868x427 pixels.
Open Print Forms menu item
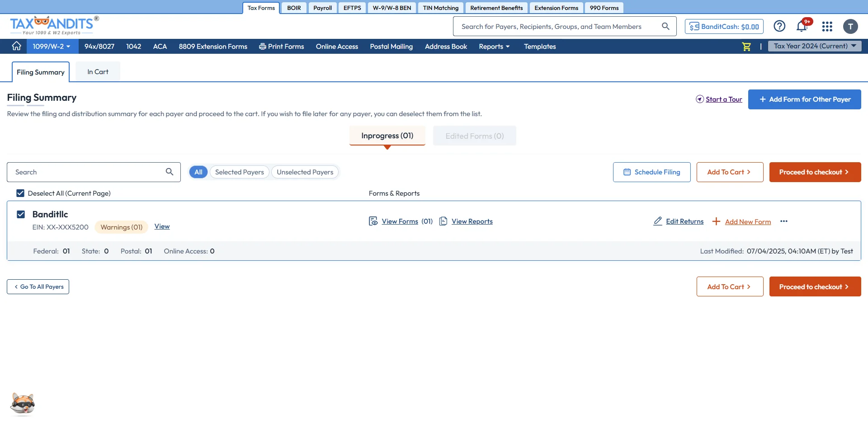[x=281, y=46]
